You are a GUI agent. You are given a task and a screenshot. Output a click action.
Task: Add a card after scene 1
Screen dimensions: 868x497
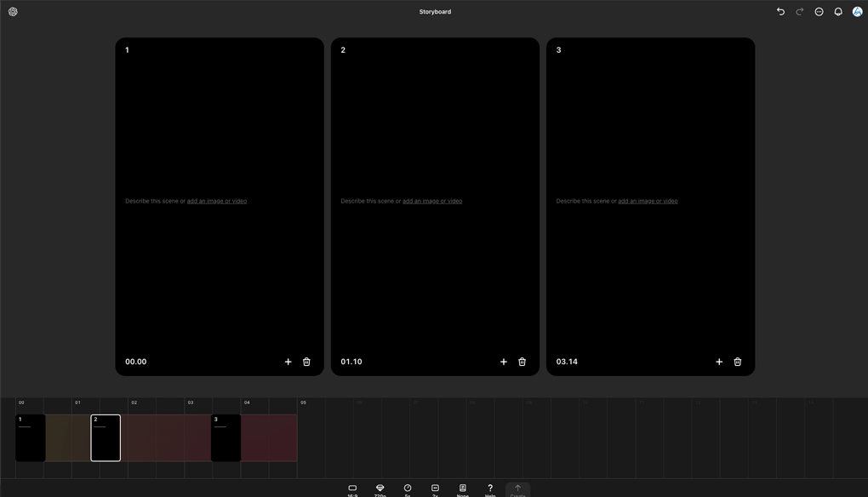click(x=288, y=362)
